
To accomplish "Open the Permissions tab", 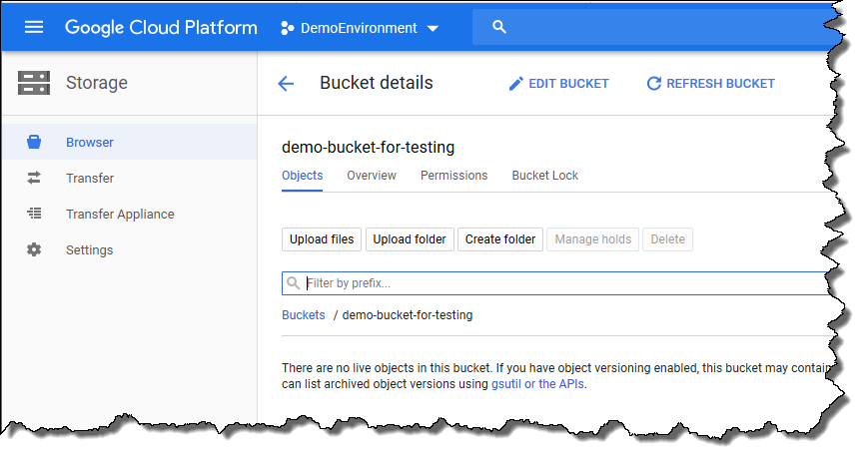I will tap(453, 176).
